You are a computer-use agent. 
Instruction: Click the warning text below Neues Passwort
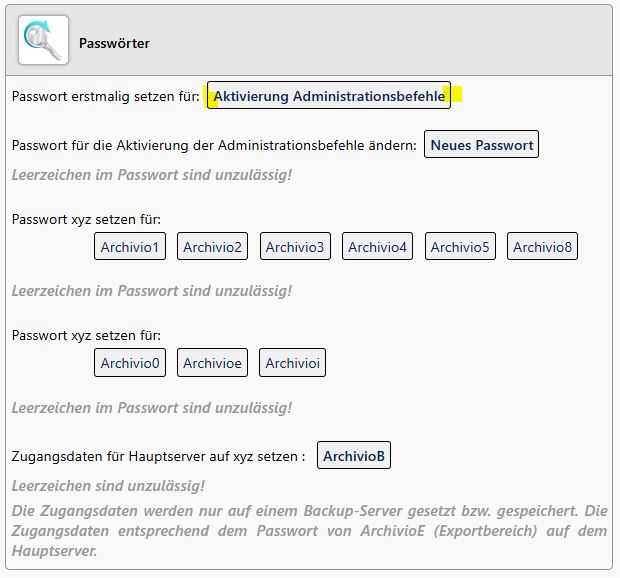point(152,175)
